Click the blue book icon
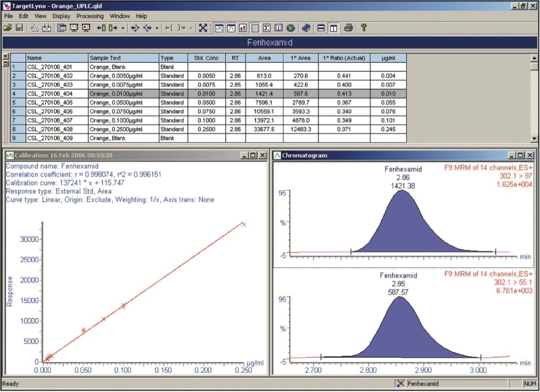 point(306,28)
